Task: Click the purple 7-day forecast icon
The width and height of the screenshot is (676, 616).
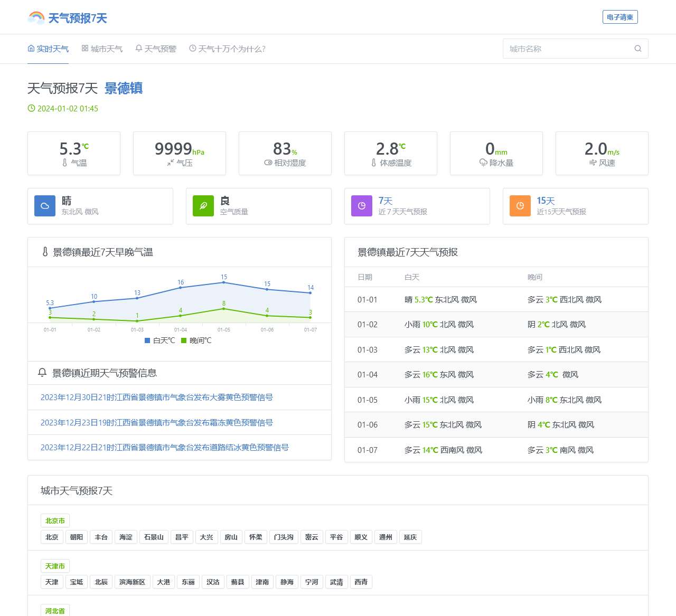Action: click(362, 206)
